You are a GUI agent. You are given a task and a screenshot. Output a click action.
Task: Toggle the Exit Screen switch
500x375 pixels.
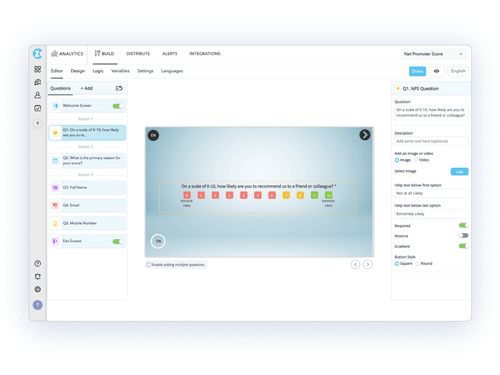[117, 241]
